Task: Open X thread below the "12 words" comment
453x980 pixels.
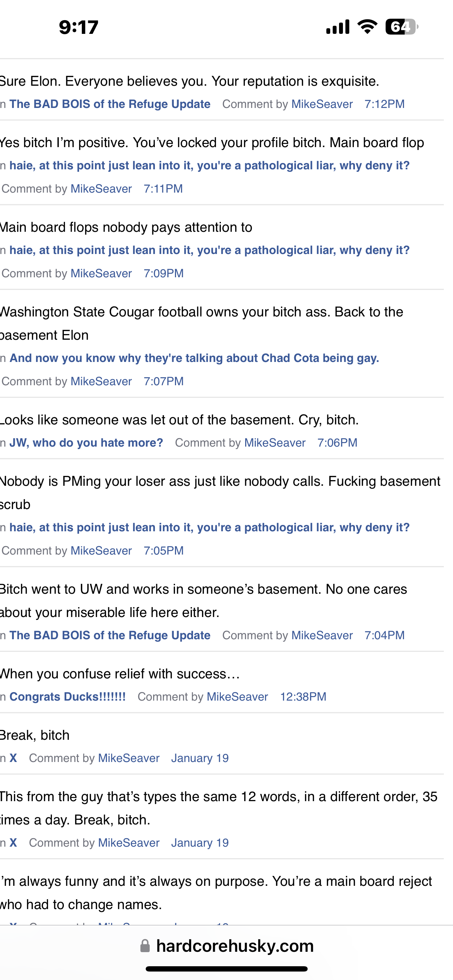Action: pos(13,843)
